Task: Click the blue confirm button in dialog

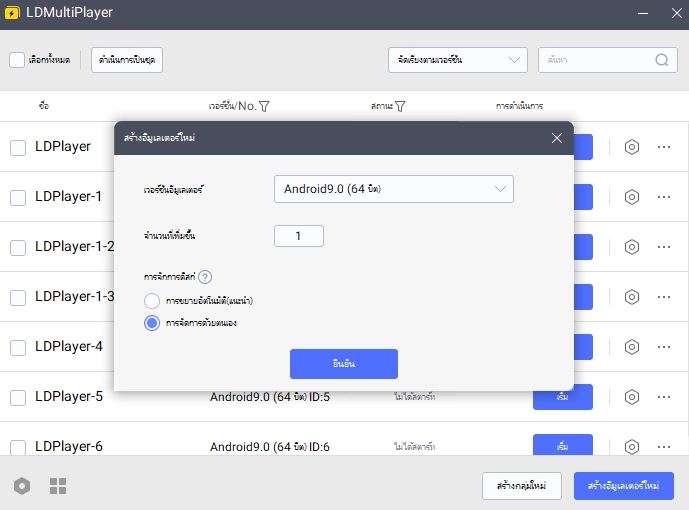Action: click(x=343, y=364)
